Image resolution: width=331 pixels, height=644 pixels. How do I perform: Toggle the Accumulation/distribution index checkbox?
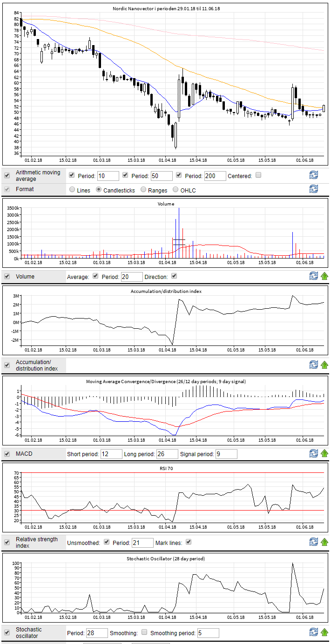(x=7, y=365)
